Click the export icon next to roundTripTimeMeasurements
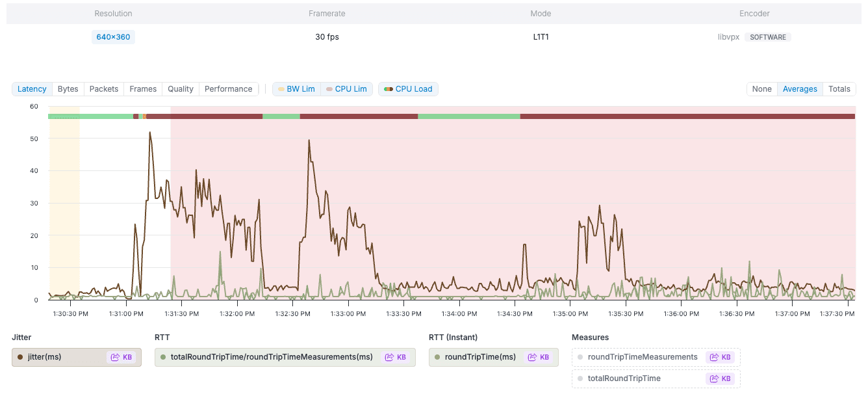Screen dimensions: 868x398 (x=721, y=357)
